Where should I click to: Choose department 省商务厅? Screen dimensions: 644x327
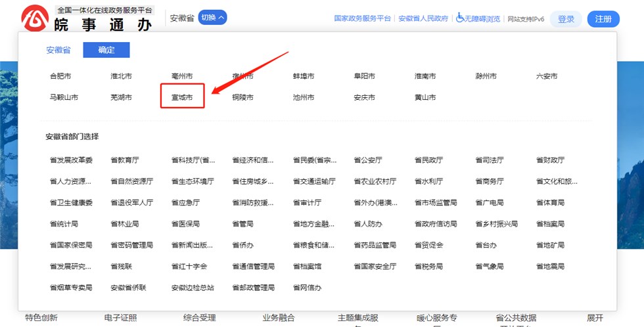490,181
